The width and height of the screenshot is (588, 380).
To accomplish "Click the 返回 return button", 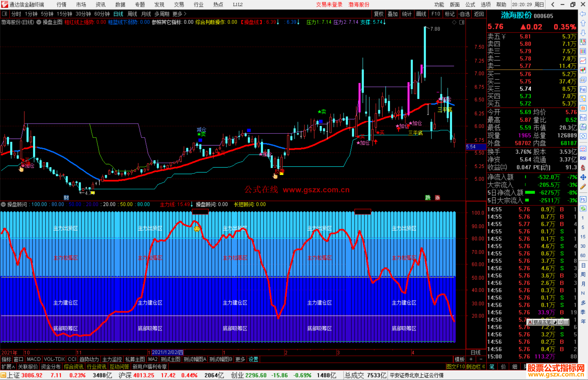I will (x=479, y=14).
